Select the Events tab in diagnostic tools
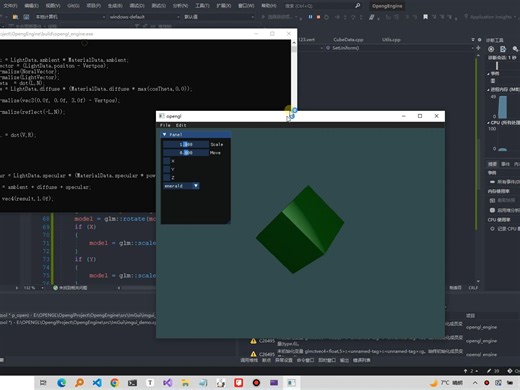Viewport: 520px width, 390px height. point(505,164)
